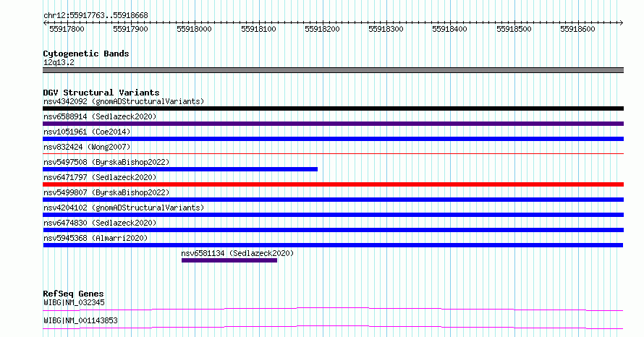Image resolution: width=644 pixels, height=337 pixels.
Task: Select the nsv6581134 (Sedlazeck2020) label
Action: [x=238, y=253]
